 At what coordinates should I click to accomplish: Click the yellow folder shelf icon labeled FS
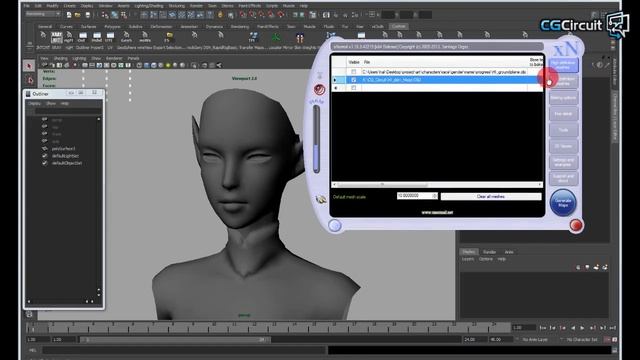(x=169, y=37)
